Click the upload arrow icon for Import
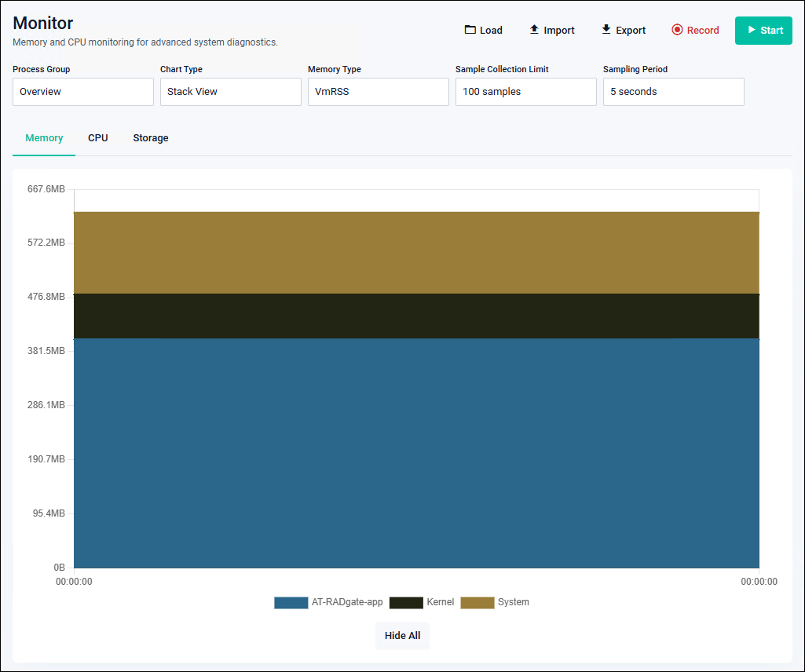This screenshot has width=805, height=672. (x=534, y=30)
